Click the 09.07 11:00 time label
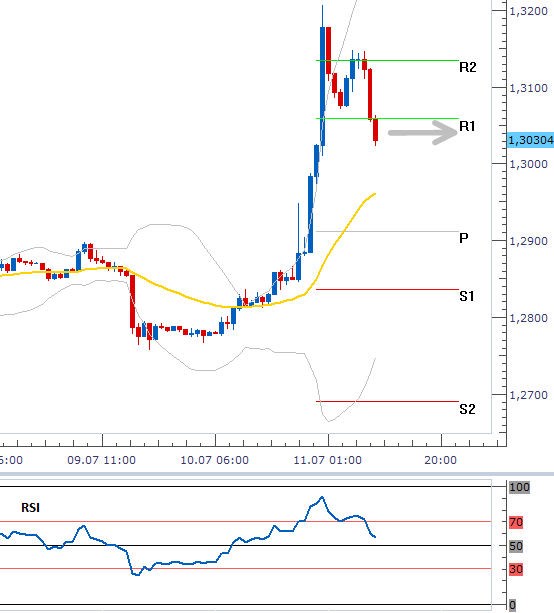Viewport: 554px width, 613px height. [x=102, y=460]
